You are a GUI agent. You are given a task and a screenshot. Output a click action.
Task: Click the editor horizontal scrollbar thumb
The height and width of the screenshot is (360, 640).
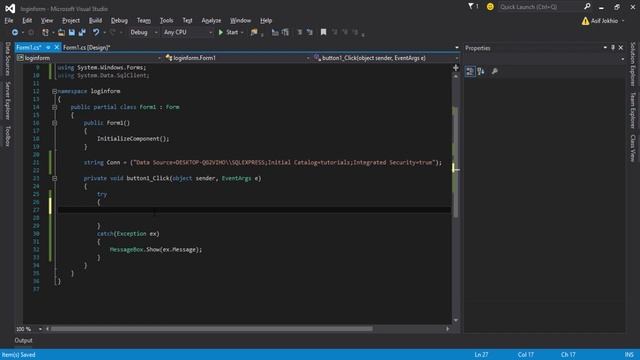coord(211,329)
